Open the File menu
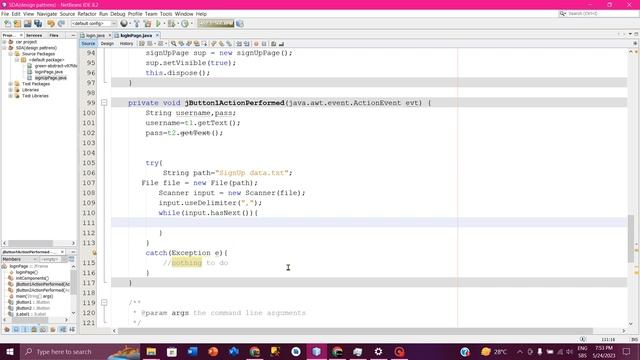The height and width of the screenshot is (360, 640). (x=5, y=14)
